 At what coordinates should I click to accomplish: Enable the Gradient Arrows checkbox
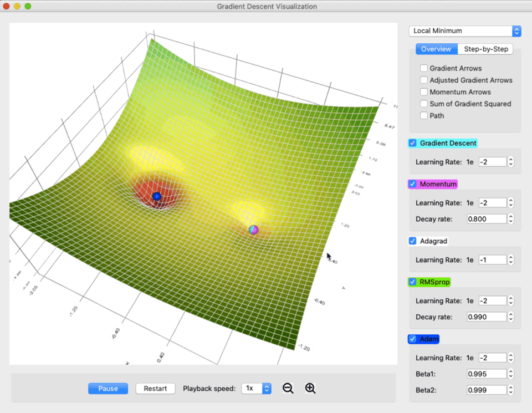coord(424,68)
